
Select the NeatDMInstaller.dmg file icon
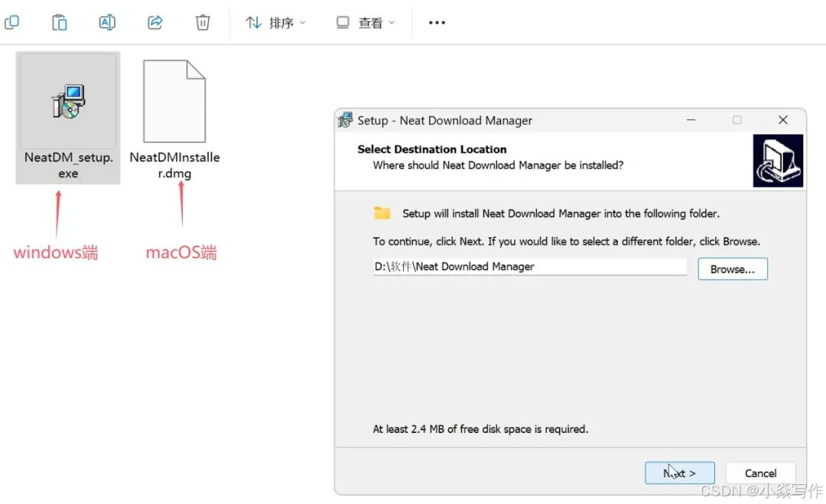point(174,101)
